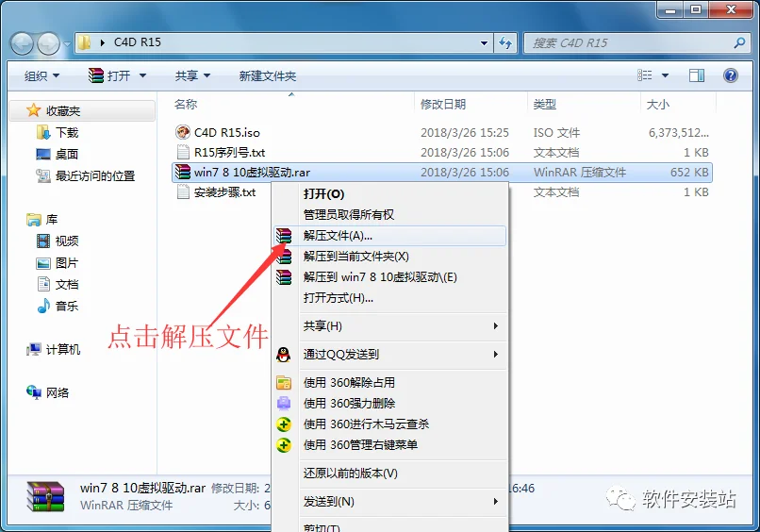
Task: Click the Back navigation arrow
Action: pyautogui.click(x=22, y=43)
